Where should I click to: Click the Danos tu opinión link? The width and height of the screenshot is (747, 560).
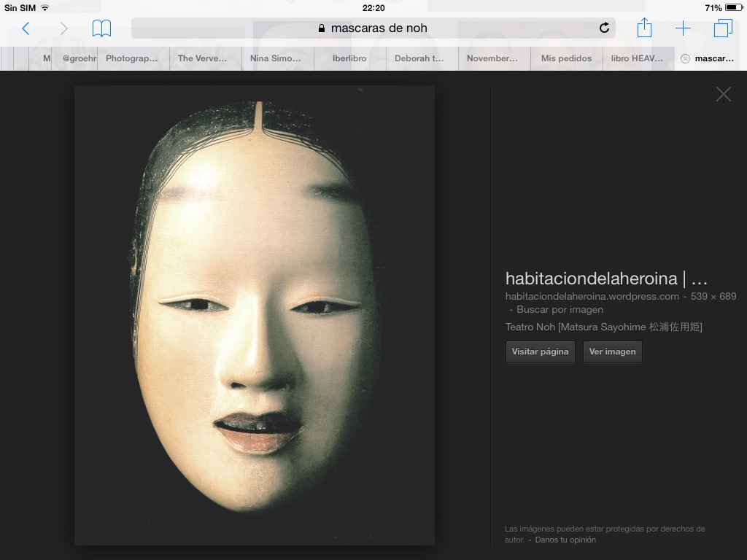565,540
